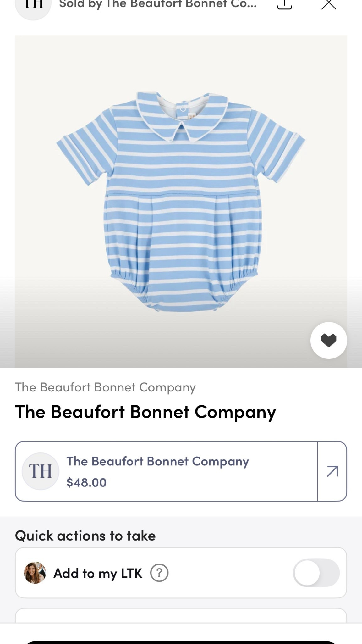This screenshot has width=362, height=644.
Task: Favorite the romper with the heart icon
Action: click(x=329, y=340)
